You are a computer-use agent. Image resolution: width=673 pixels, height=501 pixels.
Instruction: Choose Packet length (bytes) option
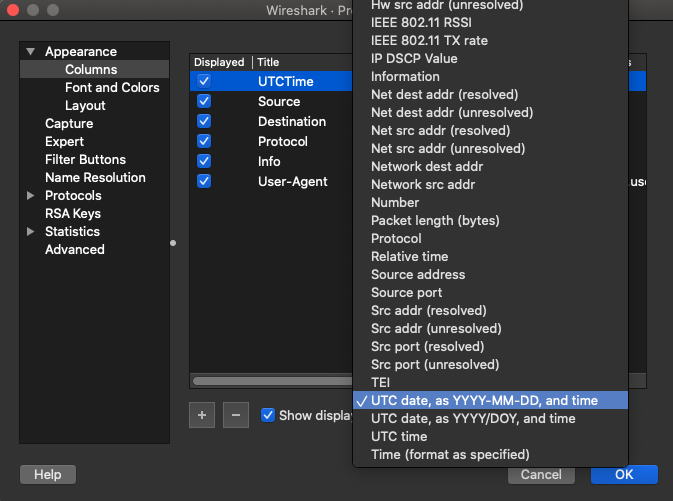(x=490, y=221)
